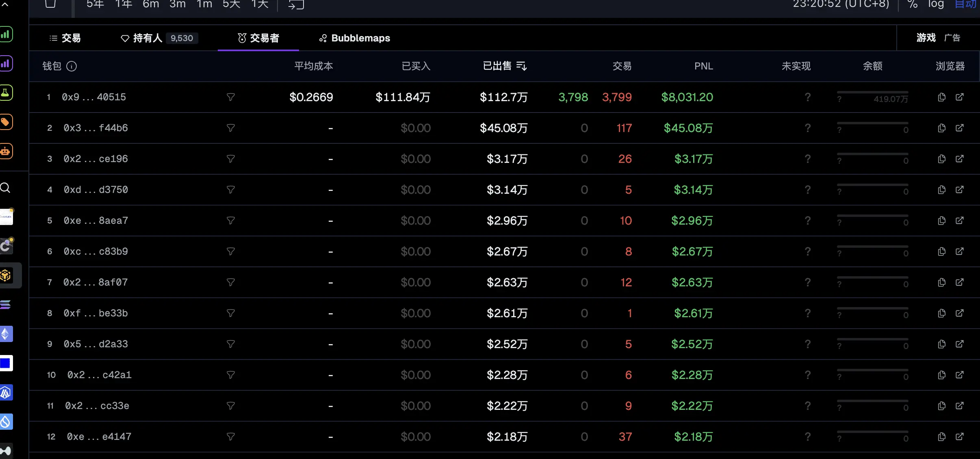Click the robot bot sidebar icon
This screenshot has width=980, height=459.
(x=6, y=151)
